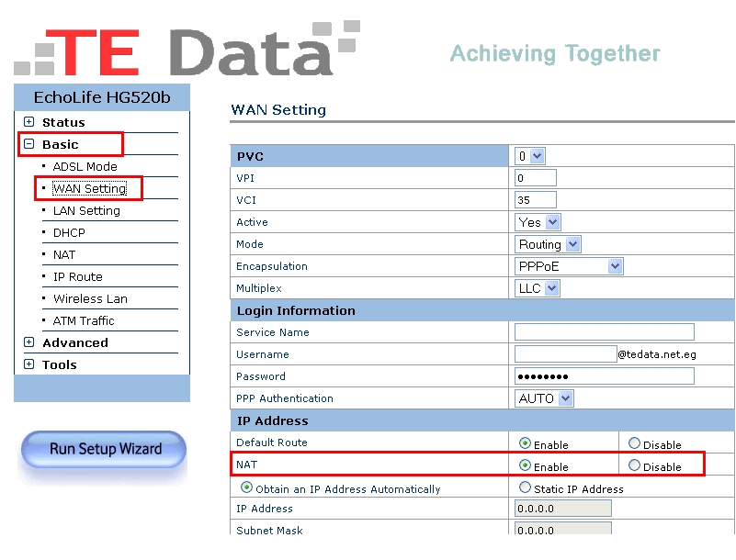Select NAT Enable radio button
The width and height of the screenshot is (736, 560).
coord(526,466)
